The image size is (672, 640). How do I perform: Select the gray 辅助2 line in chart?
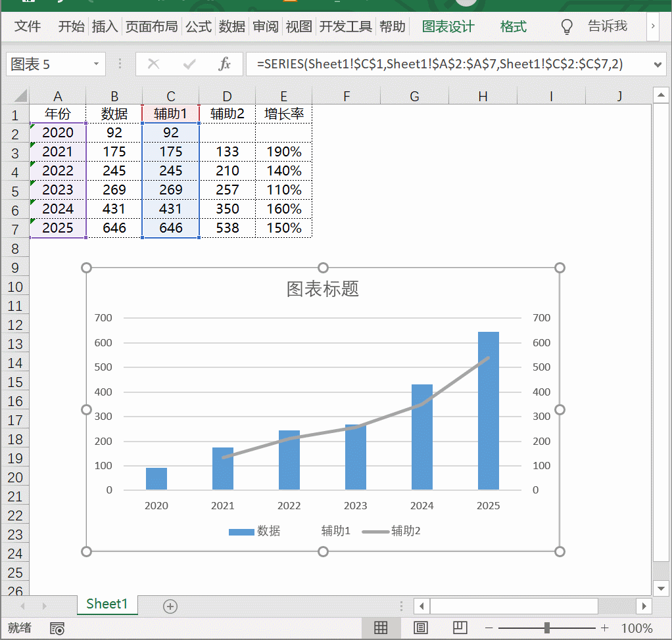point(389,415)
